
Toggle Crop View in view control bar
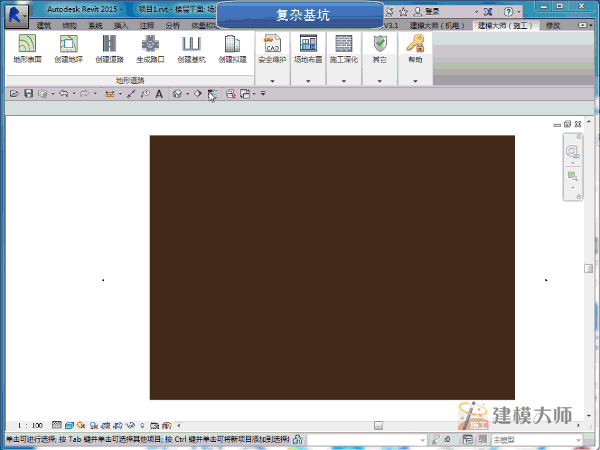point(106,425)
